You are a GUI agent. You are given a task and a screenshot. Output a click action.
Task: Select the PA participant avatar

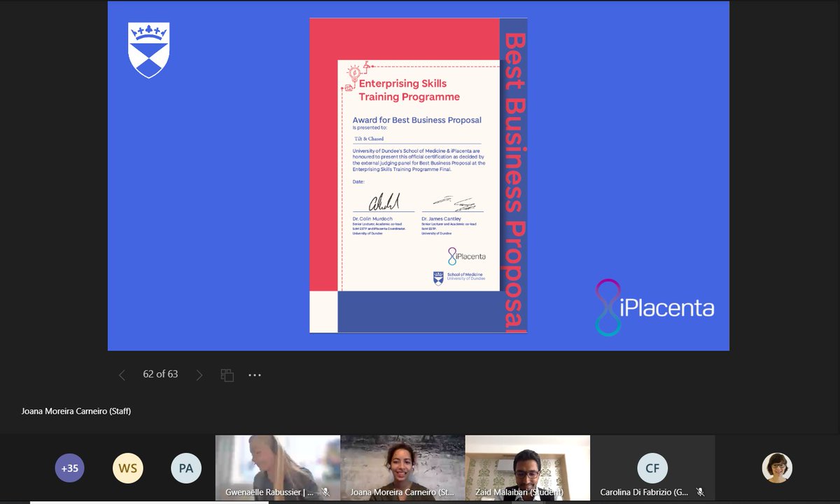[x=185, y=468]
